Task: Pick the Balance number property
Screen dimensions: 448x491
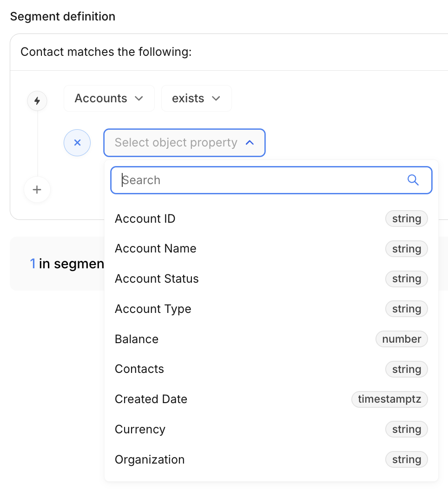Action: (x=137, y=339)
